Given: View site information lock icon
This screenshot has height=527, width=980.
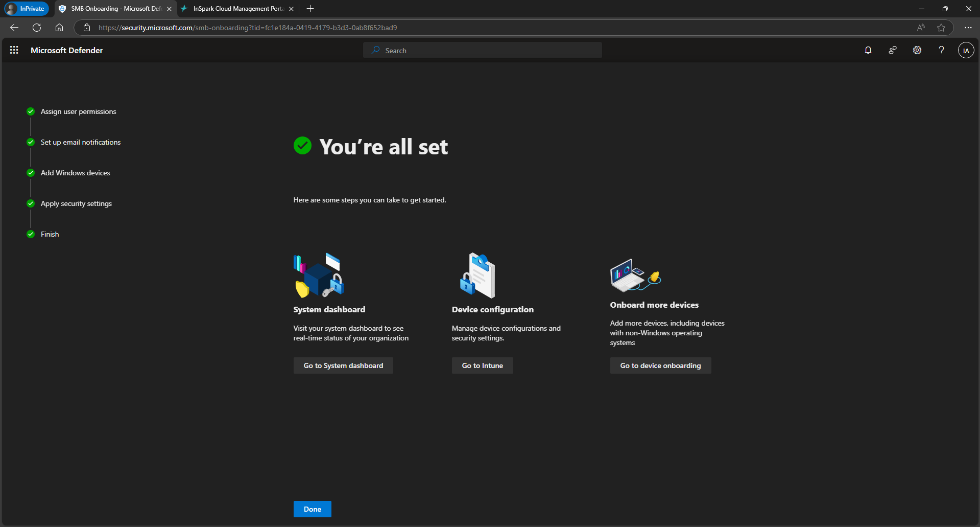Looking at the screenshot, I should coord(87,28).
